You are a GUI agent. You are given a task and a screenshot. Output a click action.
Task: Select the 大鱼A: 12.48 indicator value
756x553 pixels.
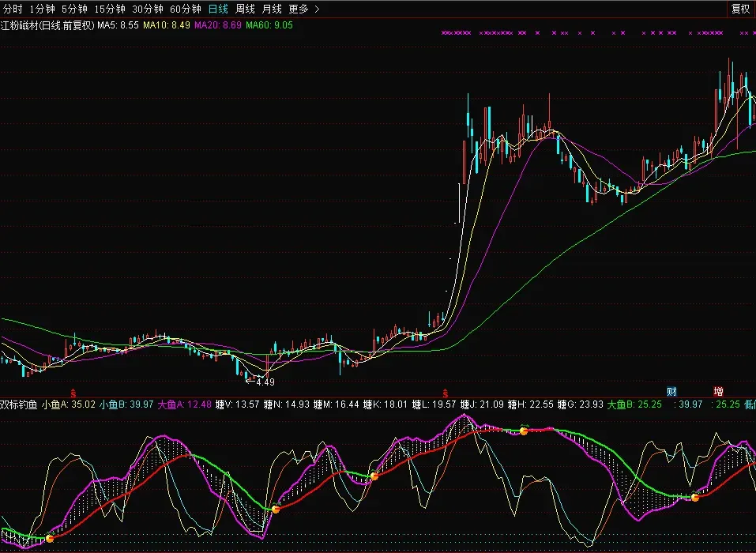pyautogui.click(x=185, y=404)
